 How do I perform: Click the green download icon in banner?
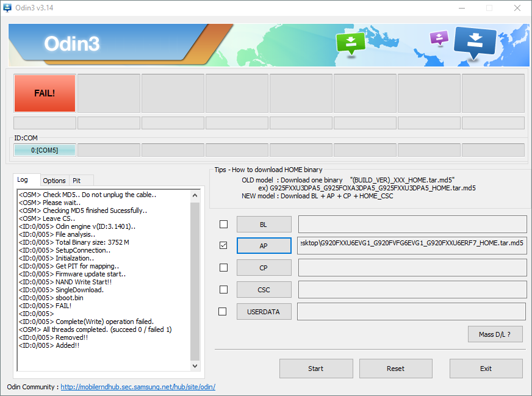(350, 43)
